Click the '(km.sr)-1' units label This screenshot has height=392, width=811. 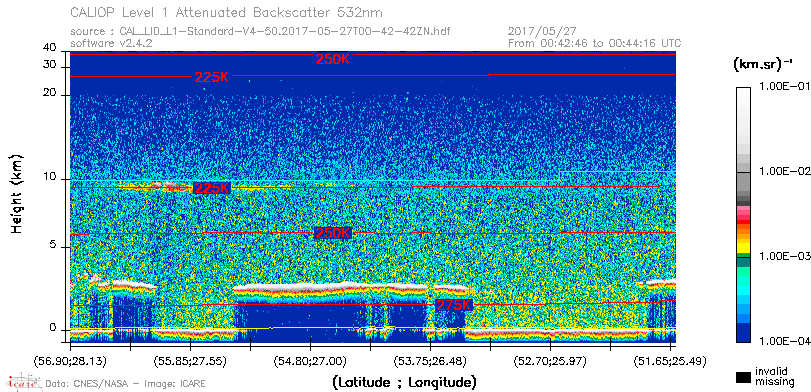click(x=763, y=64)
